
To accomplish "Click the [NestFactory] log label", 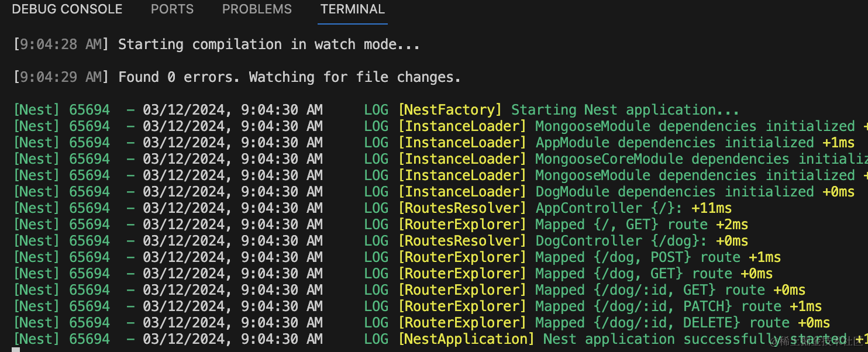I will (x=450, y=110).
